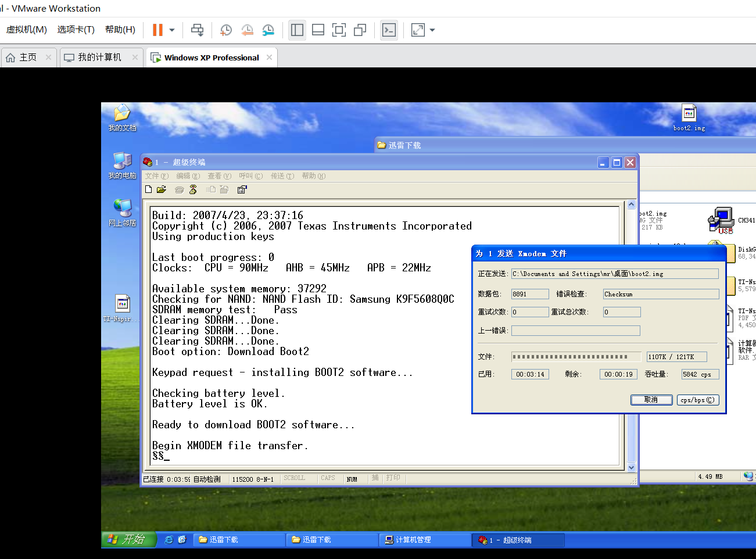Click the Send file icon in 超级终端 toolbar

pyautogui.click(x=211, y=189)
